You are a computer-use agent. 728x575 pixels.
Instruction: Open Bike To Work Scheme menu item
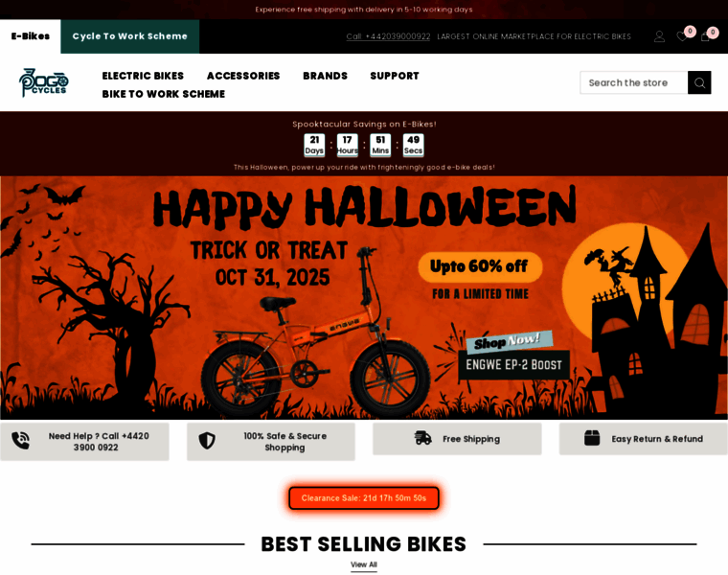pyautogui.click(x=164, y=94)
